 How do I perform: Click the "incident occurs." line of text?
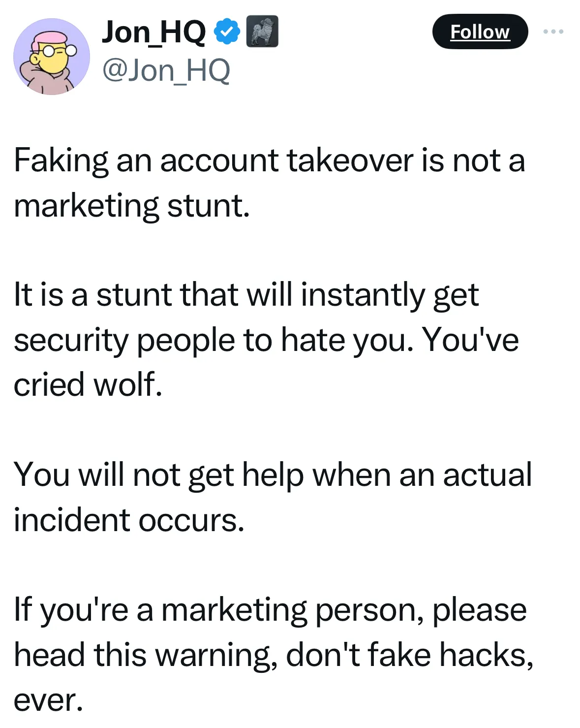click(x=129, y=520)
